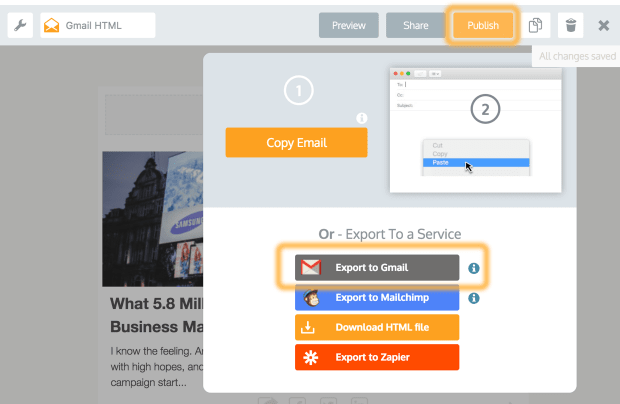Click Export to Gmail button
The height and width of the screenshot is (404, 620).
tap(377, 268)
